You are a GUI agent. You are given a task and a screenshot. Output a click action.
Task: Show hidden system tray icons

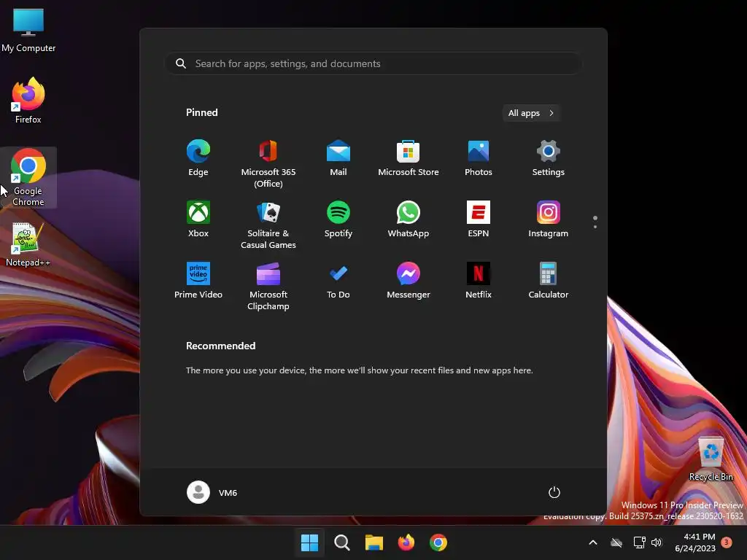pos(593,542)
